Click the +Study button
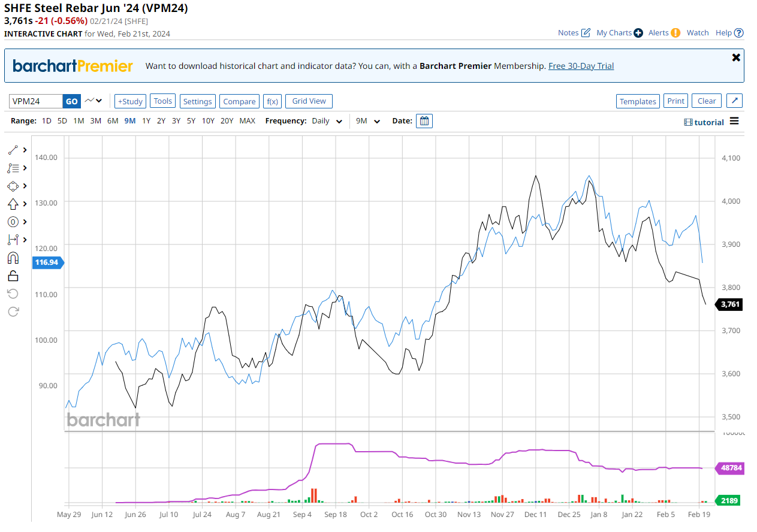This screenshot has height=532, width=757. click(130, 101)
